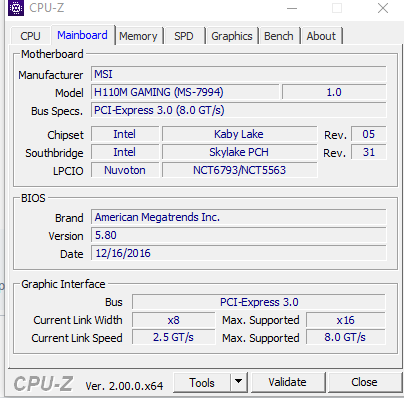Open the About tab

tap(321, 36)
